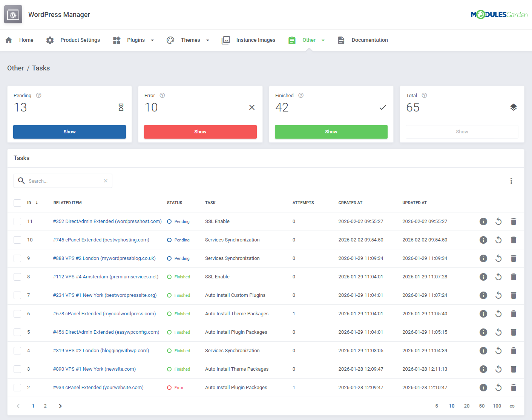Click the Pending hourglass icon
Image resolution: width=532 pixels, height=420 pixels.
pos(121,107)
